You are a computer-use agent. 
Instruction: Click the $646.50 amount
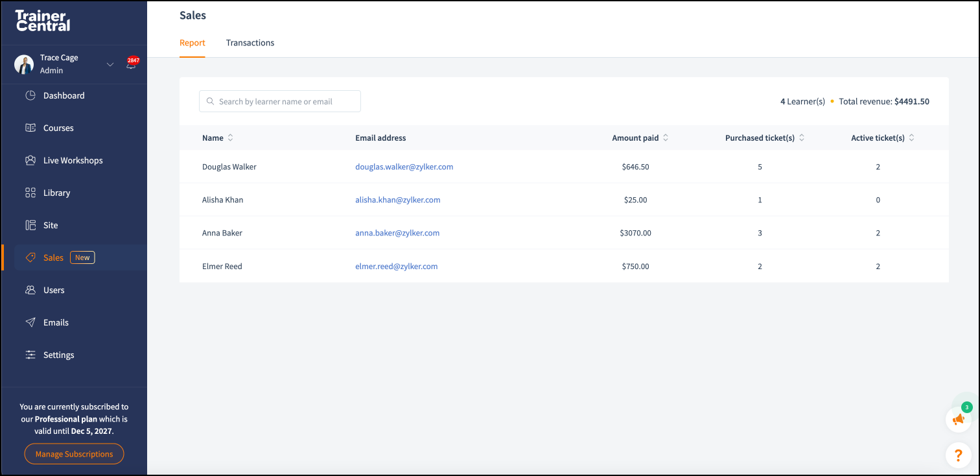(x=635, y=167)
